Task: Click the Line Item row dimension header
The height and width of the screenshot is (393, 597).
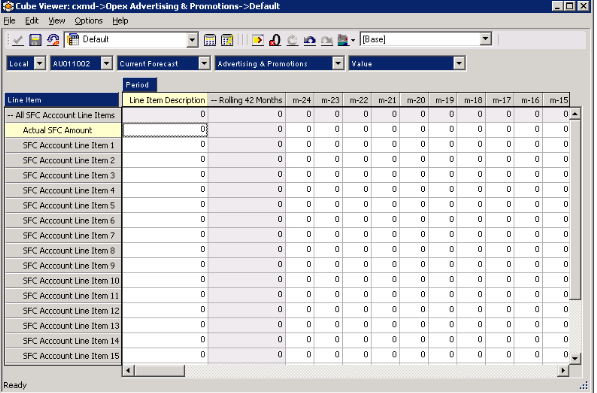Action: click(x=62, y=100)
